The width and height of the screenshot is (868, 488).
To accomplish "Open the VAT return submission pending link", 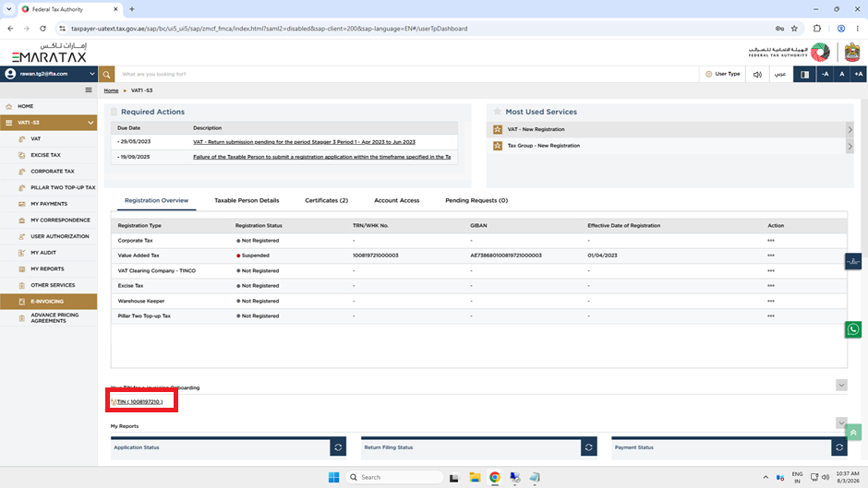I will [x=304, y=142].
